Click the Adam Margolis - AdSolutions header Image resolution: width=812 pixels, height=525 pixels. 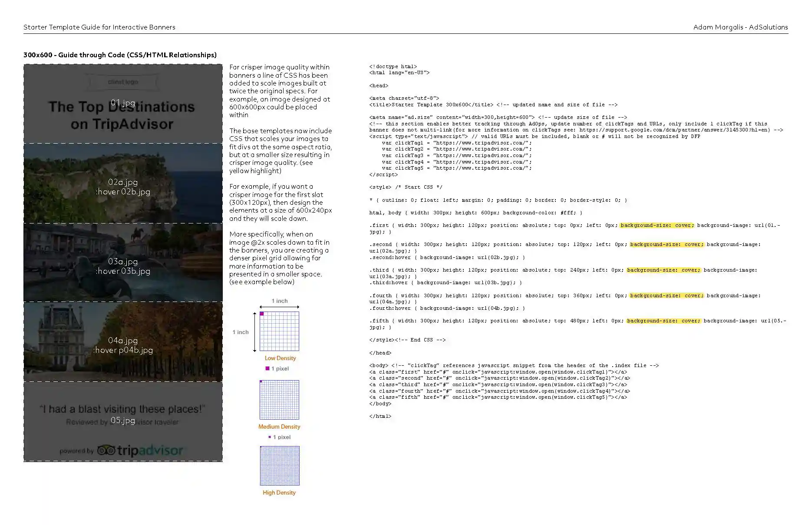click(x=740, y=27)
